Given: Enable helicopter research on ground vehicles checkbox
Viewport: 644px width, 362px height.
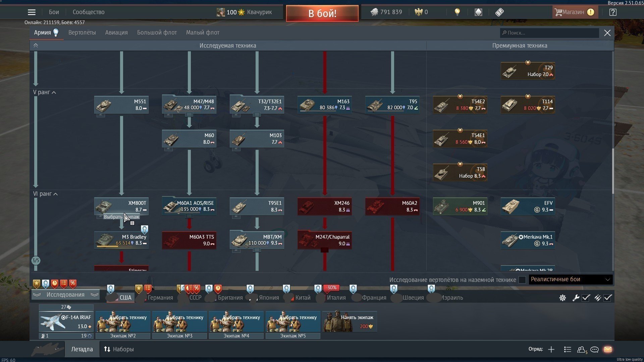Looking at the screenshot, I should (x=522, y=280).
